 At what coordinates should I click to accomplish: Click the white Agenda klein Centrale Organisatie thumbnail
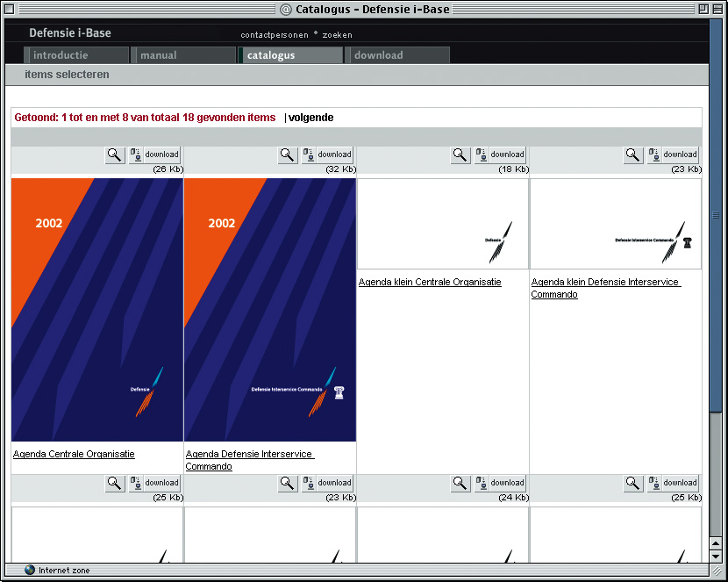(x=443, y=224)
